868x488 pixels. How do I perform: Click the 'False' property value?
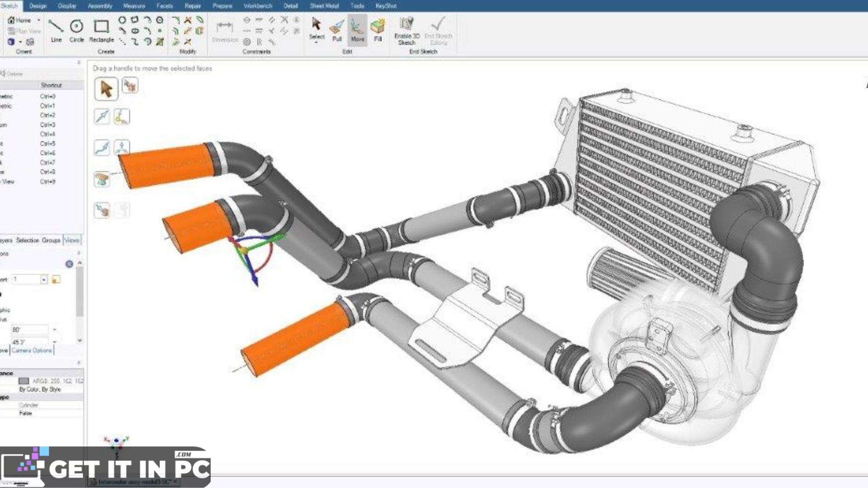pos(25,413)
